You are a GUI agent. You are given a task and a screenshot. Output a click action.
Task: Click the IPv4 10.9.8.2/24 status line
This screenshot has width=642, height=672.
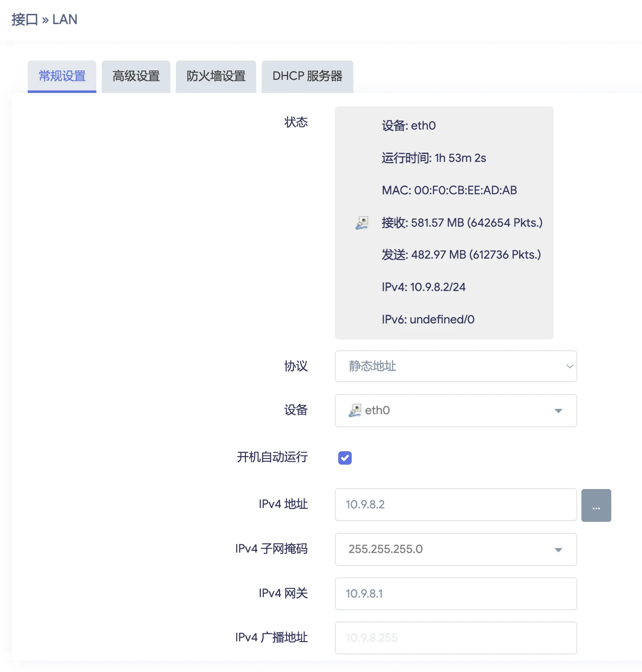[x=423, y=287]
